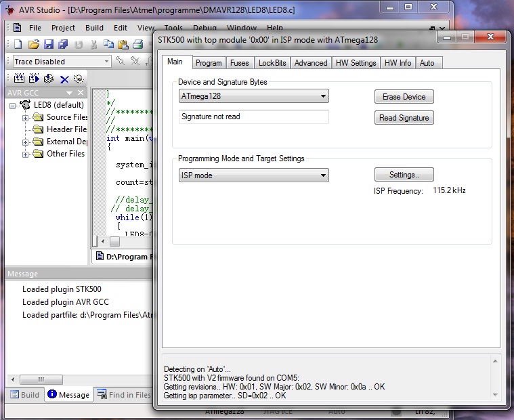Paste using the clipboard toolbar icon
This screenshot has height=420, width=514.
(123, 44)
